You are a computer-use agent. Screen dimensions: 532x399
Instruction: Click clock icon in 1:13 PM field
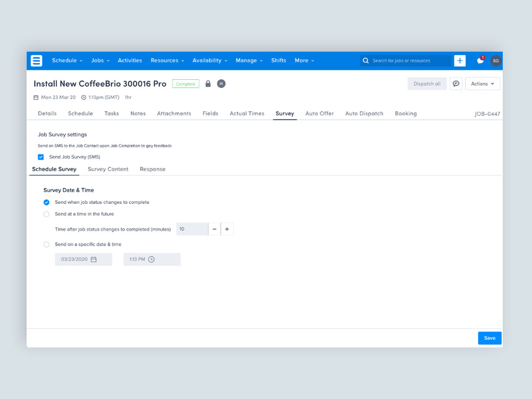151,259
